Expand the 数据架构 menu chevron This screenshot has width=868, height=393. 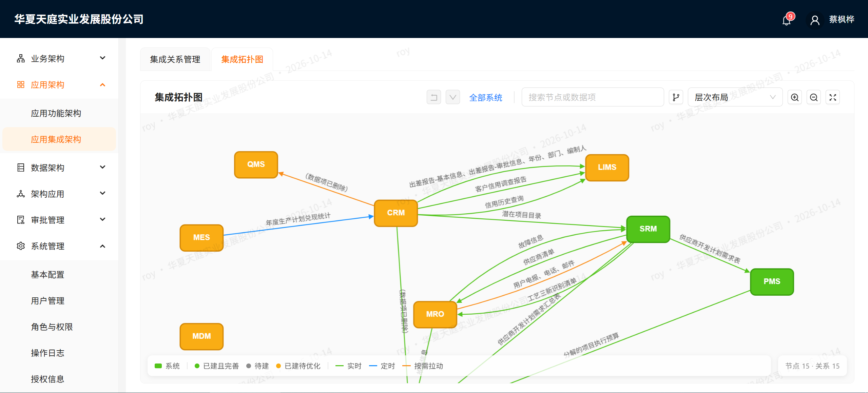click(102, 167)
